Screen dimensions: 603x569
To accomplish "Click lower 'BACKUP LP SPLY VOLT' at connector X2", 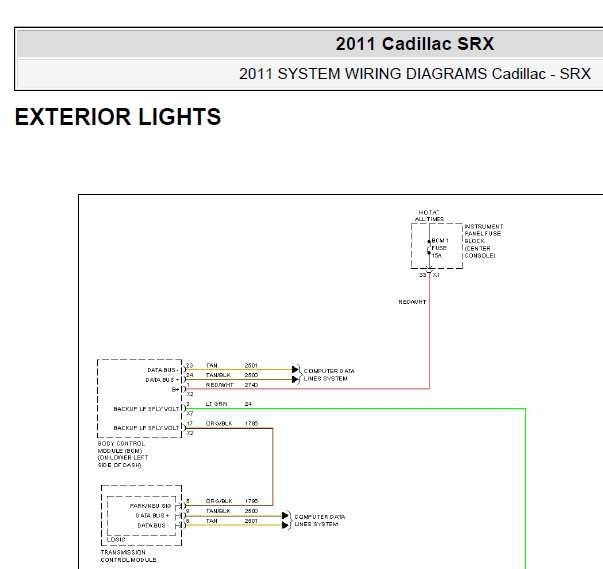I will tap(146, 428).
